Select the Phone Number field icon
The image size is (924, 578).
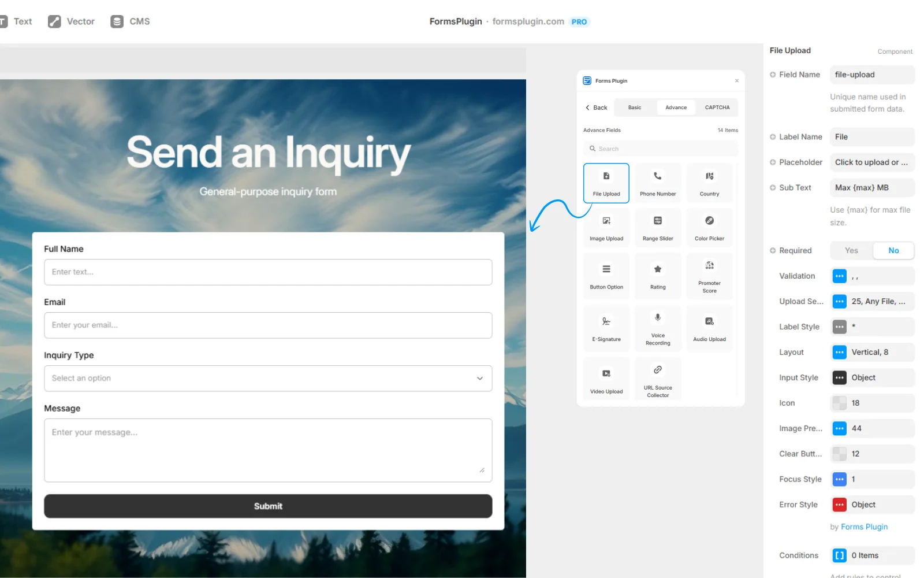coord(657,182)
